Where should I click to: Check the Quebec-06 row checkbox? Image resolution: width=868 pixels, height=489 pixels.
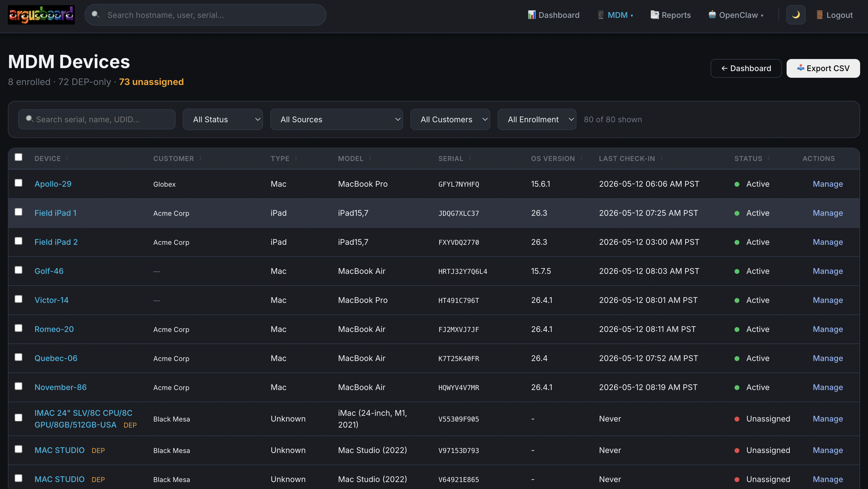18,357
